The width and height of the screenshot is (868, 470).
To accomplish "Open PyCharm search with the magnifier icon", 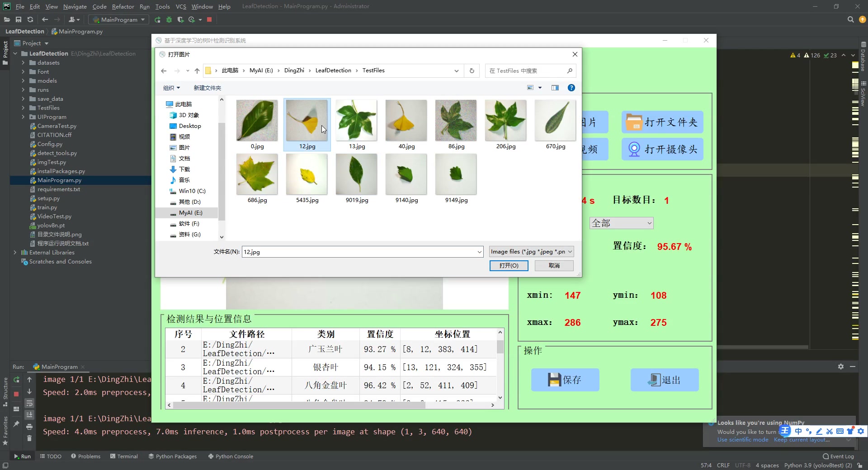I will click(x=850, y=19).
